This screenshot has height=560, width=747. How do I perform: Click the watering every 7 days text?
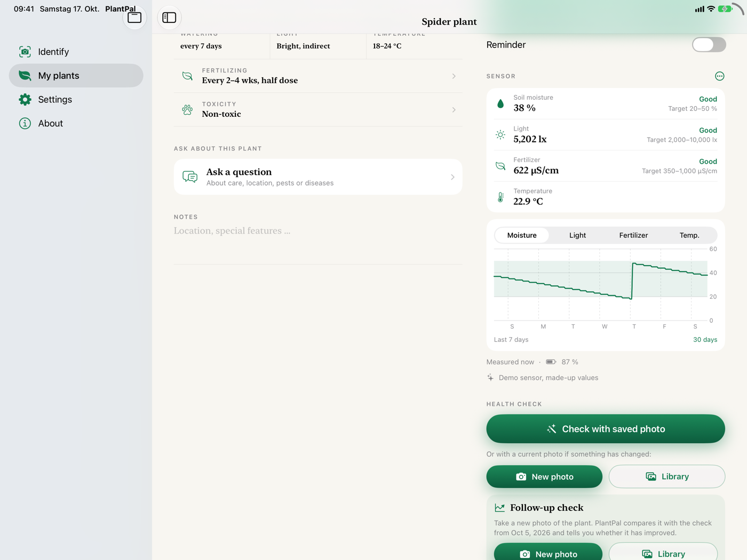coord(201,46)
